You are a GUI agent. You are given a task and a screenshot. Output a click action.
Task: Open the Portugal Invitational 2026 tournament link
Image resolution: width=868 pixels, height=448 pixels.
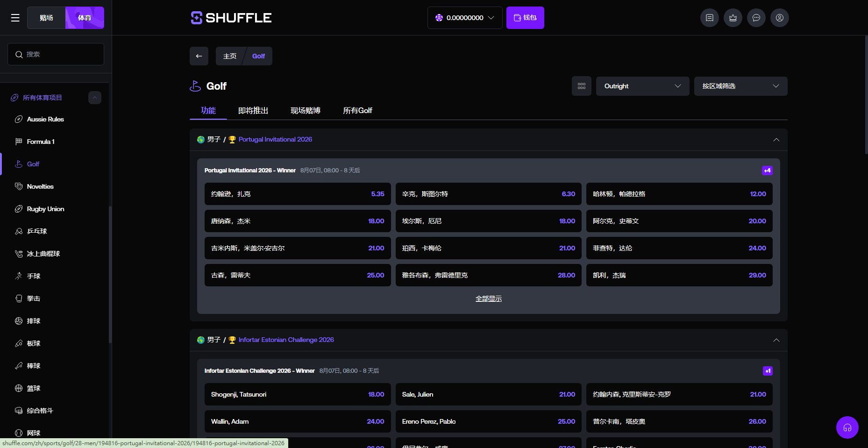(x=275, y=139)
